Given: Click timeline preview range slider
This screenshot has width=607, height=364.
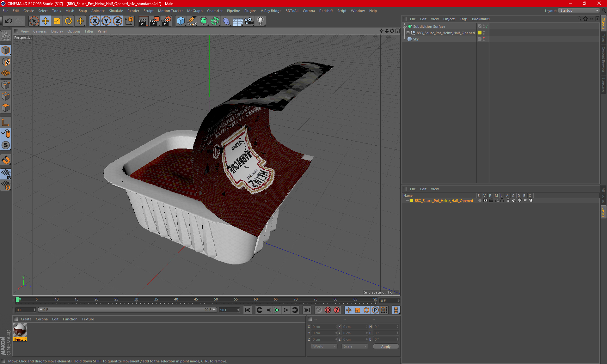Looking at the screenshot, I should tap(127, 310).
